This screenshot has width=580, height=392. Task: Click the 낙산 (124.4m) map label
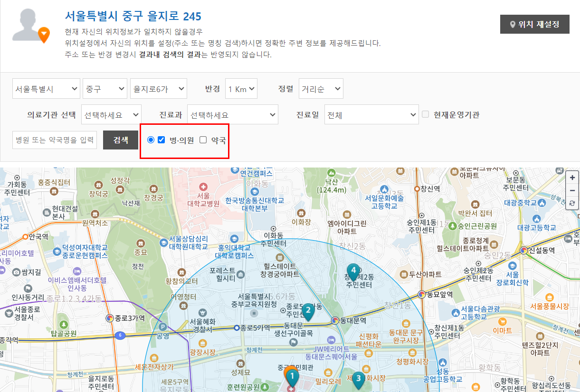pos(332,186)
